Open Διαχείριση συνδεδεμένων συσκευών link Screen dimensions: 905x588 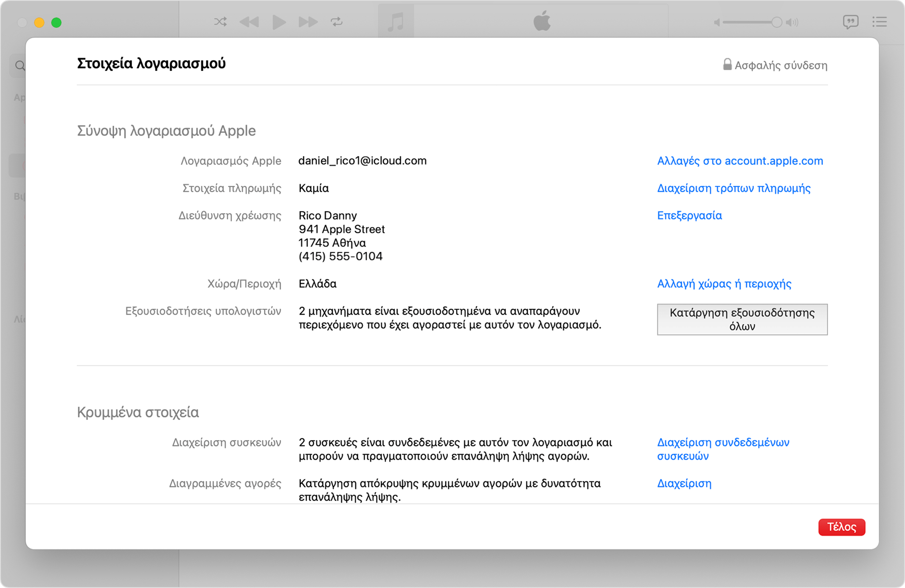(x=723, y=449)
